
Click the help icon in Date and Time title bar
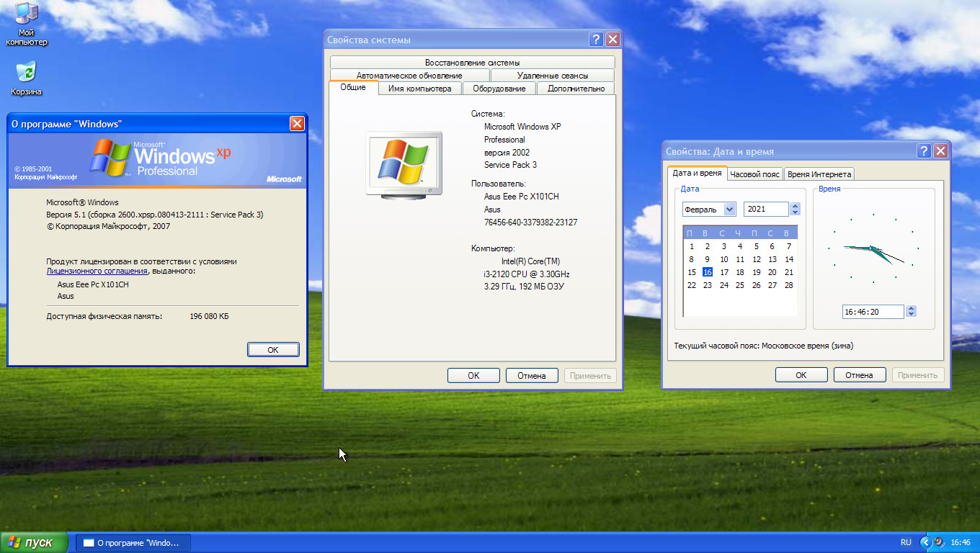click(924, 151)
